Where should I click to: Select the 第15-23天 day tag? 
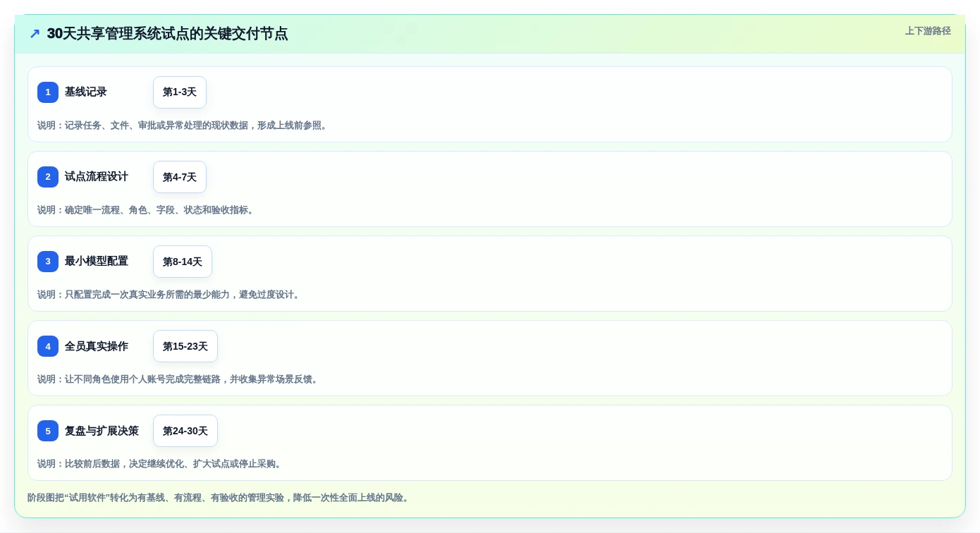(185, 346)
